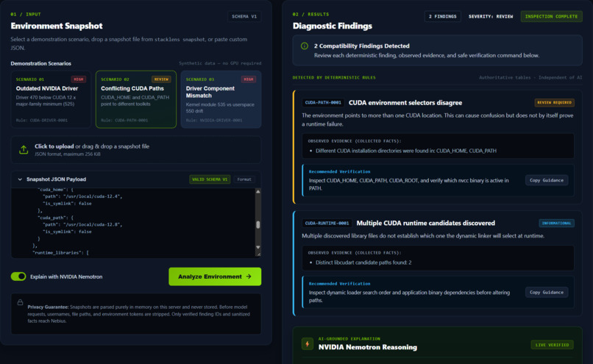
Task: Click the HIGH badge on Scenario 01
Action: pyautogui.click(x=78, y=79)
